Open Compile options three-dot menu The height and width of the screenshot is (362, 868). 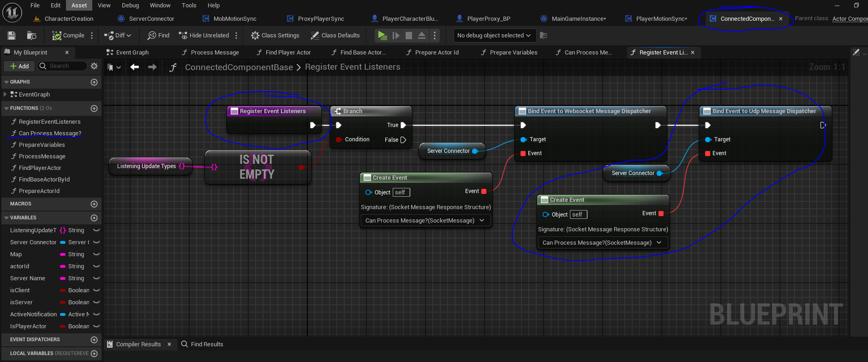pos(92,36)
